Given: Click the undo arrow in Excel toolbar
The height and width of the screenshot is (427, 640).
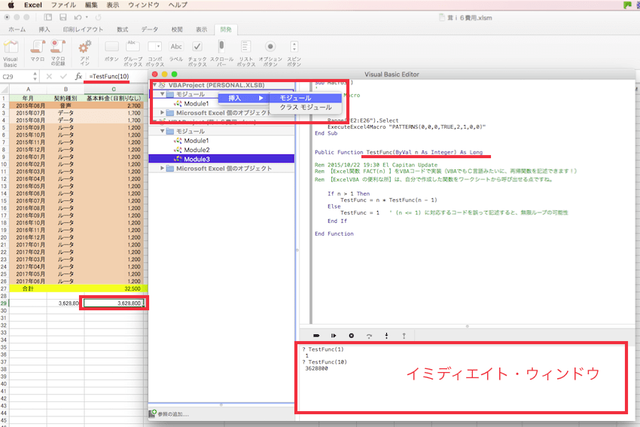Looking at the screenshot, I should pos(77,17).
